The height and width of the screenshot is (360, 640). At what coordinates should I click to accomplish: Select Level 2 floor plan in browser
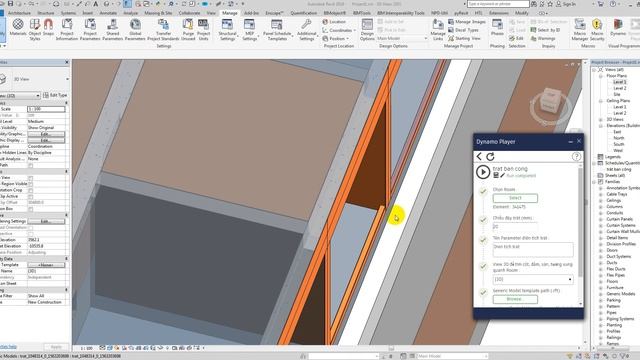(x=619, y=88)
